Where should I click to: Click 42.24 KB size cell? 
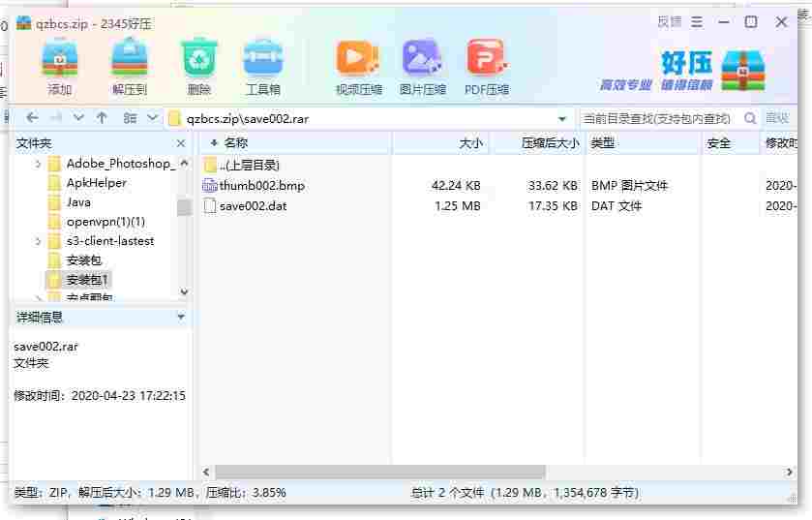click(x=456, y=185)
